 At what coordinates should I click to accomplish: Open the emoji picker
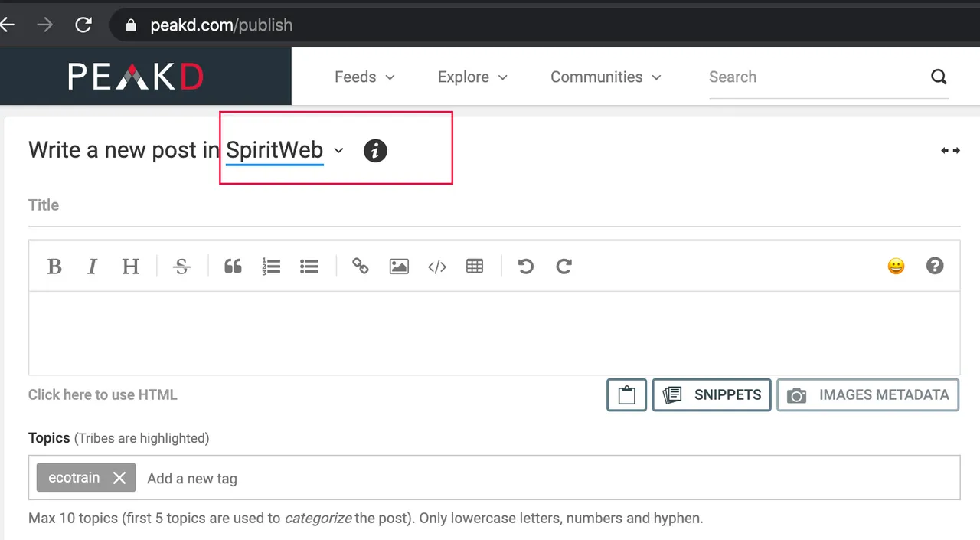[896, 266]
